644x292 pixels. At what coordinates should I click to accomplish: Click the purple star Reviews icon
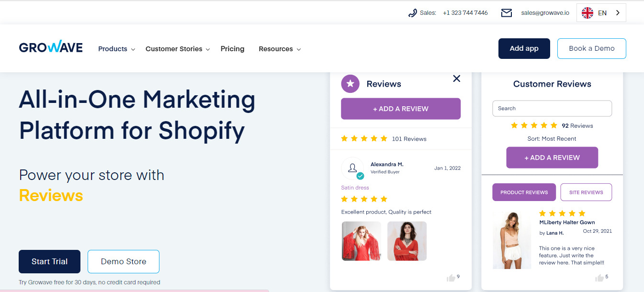point(350,84)
